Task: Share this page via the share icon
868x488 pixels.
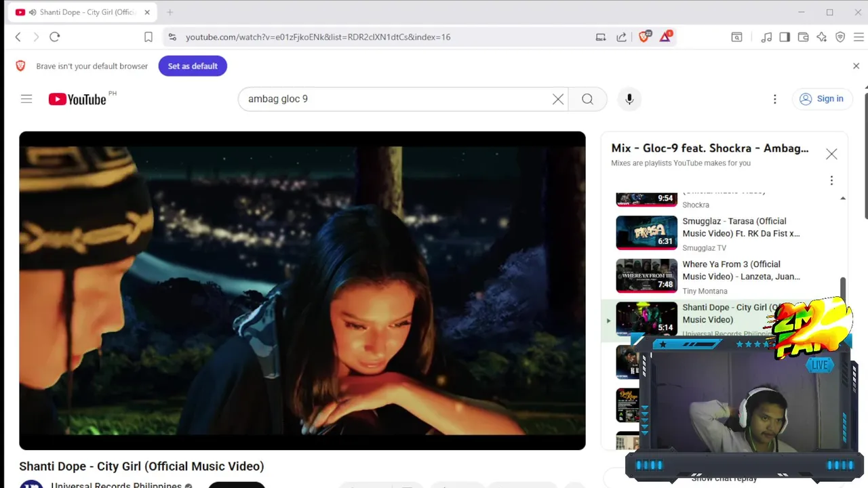Action: (621, 37)
